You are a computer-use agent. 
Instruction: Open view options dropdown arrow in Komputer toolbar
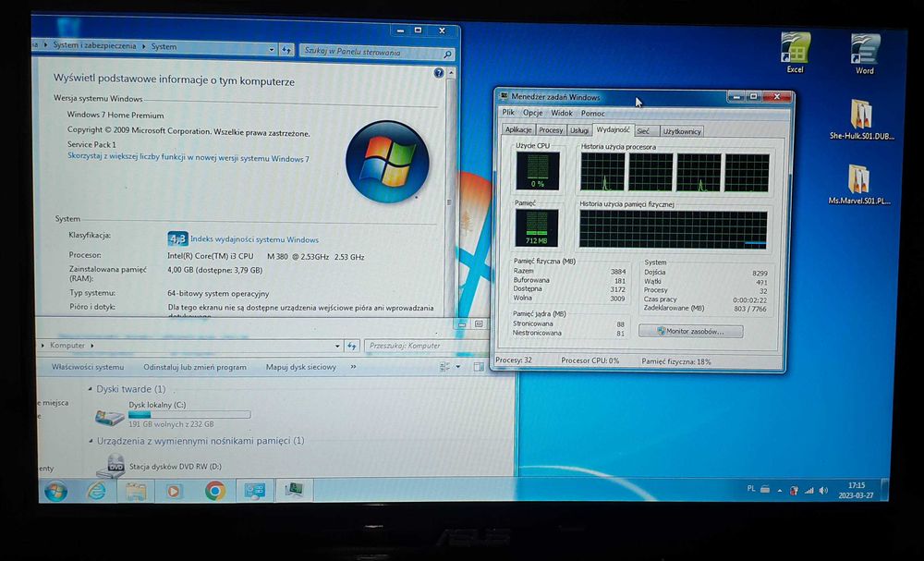(458, 367)
